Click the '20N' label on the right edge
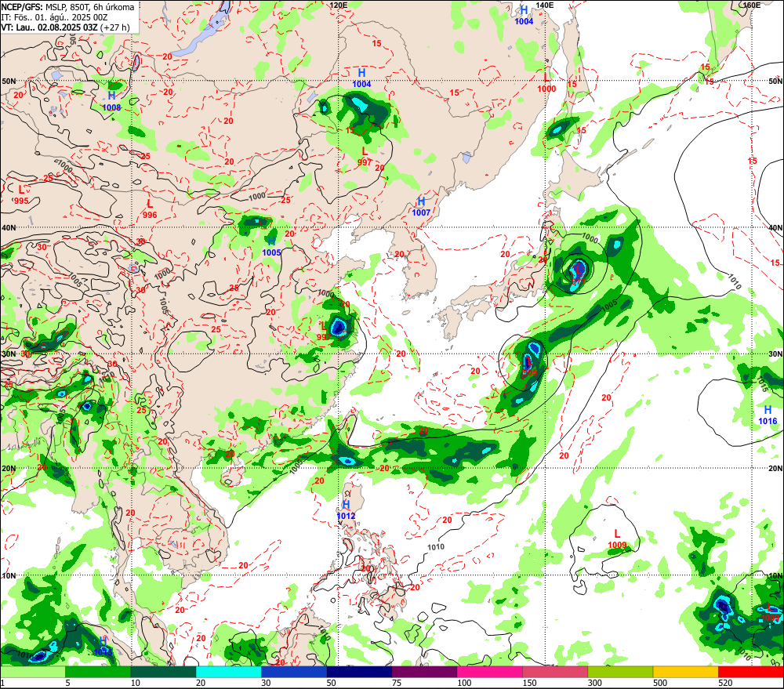 [775, 469]
